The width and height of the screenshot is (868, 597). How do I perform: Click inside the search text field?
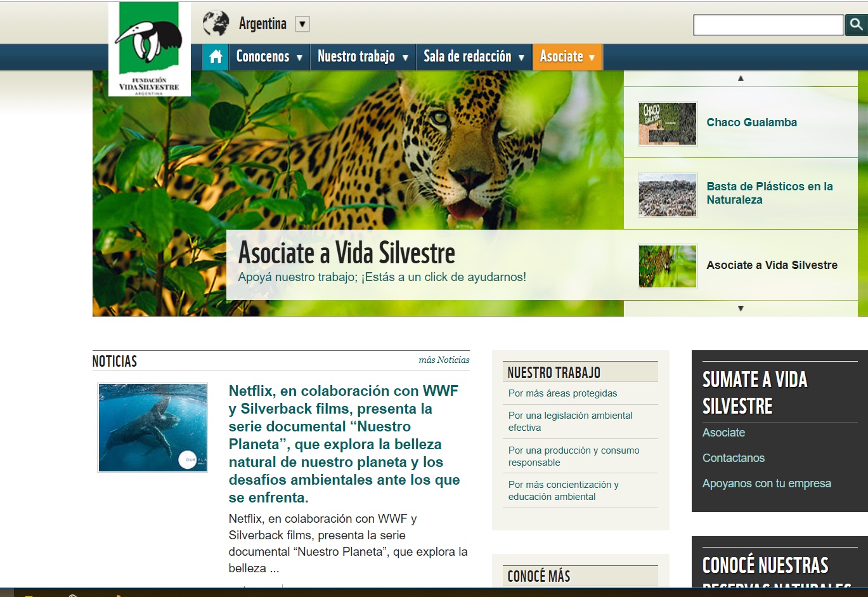(767, 25)
